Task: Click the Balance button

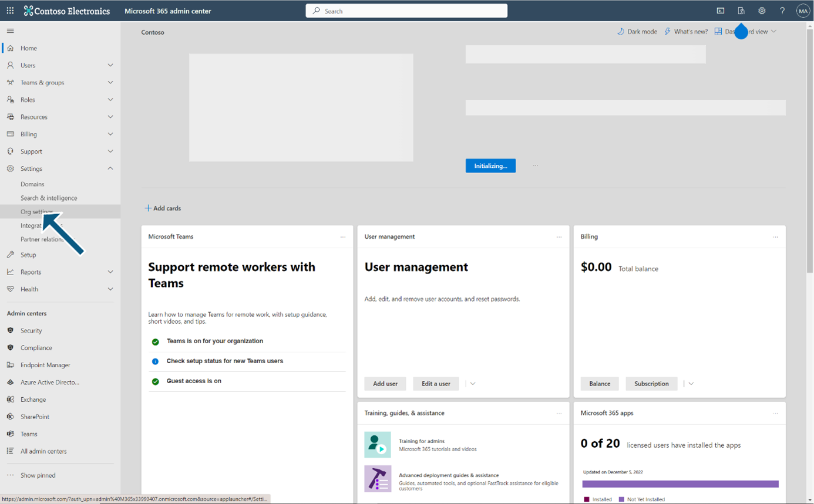Action: [600, 384]
